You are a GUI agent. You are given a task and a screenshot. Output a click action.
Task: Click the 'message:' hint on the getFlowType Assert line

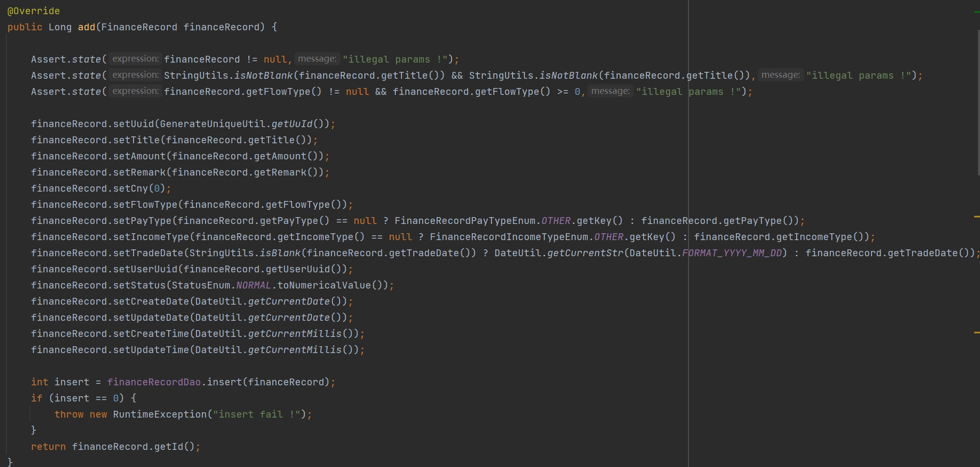pyautogui.click(x=610, y=91)
